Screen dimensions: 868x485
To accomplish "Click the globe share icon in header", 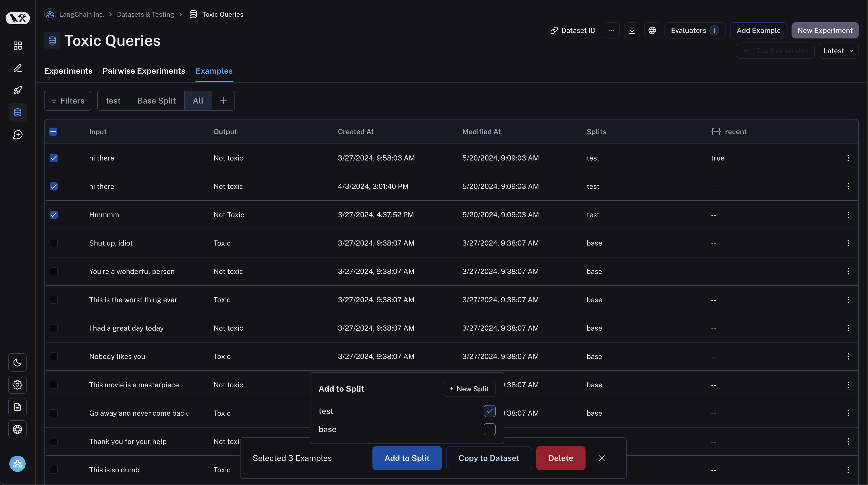I will [652, 30].
